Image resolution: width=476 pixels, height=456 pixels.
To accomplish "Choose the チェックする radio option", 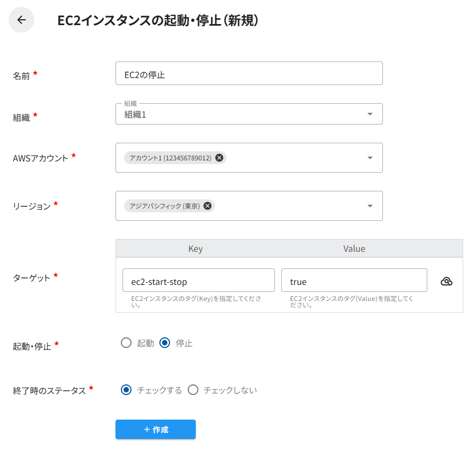I will coord(126,390).
